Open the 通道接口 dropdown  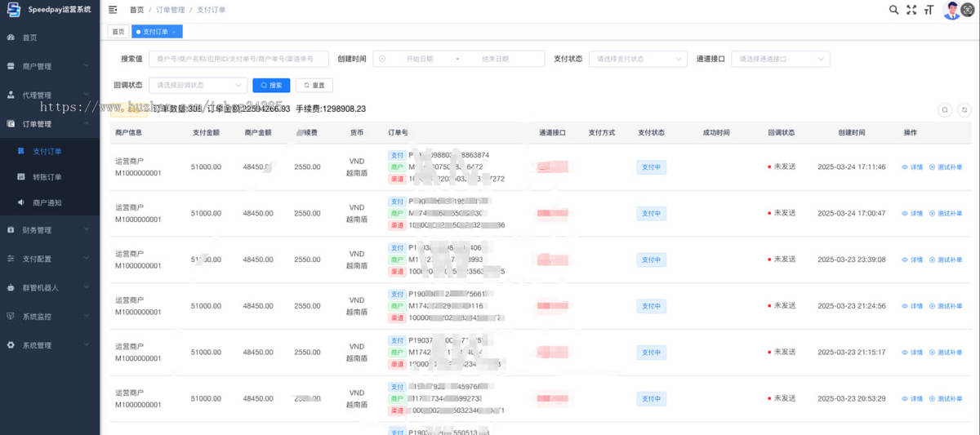point(781,59)
